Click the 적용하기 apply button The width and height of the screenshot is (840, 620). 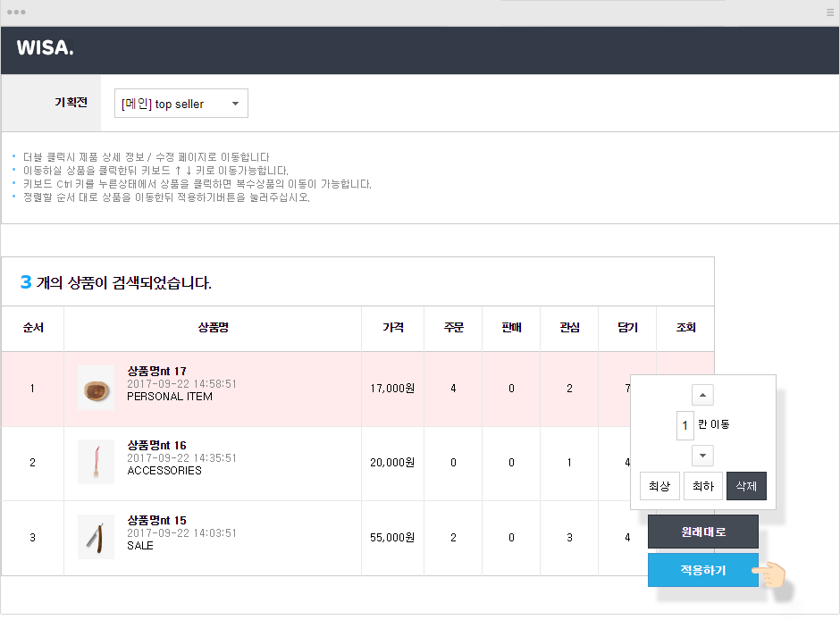pos(703,570)
